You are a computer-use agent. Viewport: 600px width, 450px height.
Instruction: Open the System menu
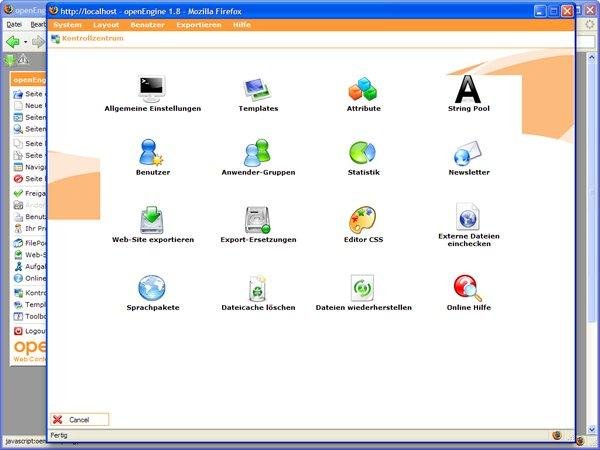(x=67, y=25)
